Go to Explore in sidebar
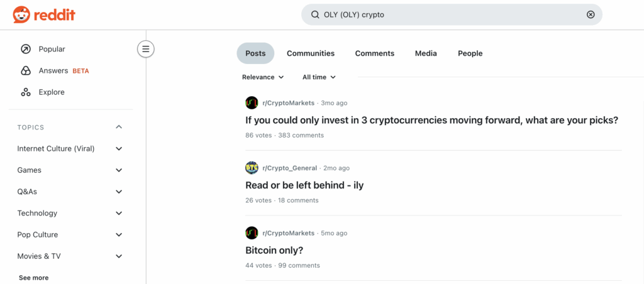644x284 pixels. [52, 92]
